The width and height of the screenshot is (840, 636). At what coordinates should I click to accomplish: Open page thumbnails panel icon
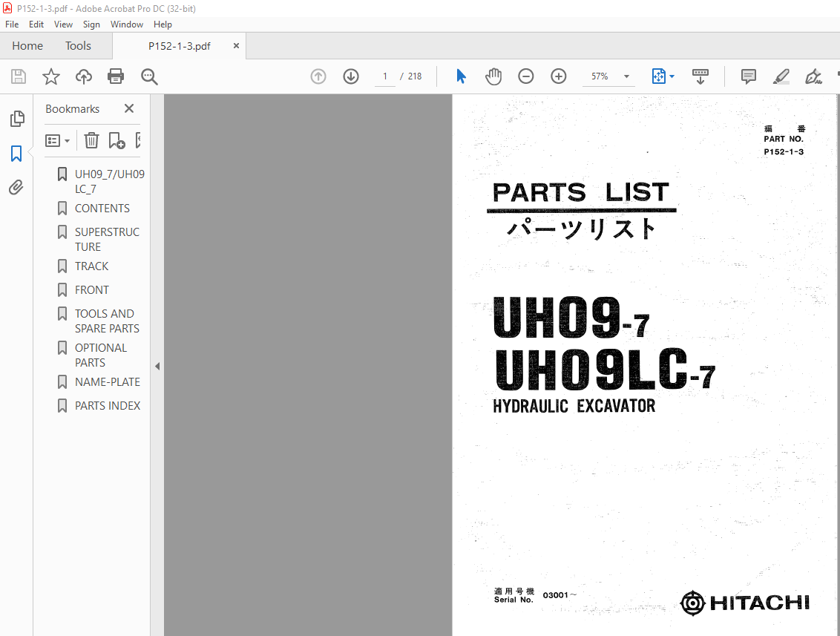pos(16,119)
